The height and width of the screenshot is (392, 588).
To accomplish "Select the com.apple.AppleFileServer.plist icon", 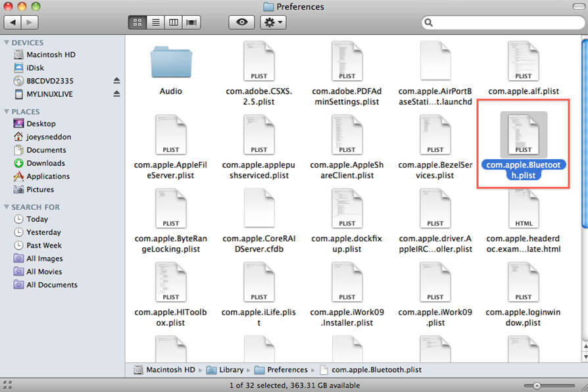I will point(171,135).
